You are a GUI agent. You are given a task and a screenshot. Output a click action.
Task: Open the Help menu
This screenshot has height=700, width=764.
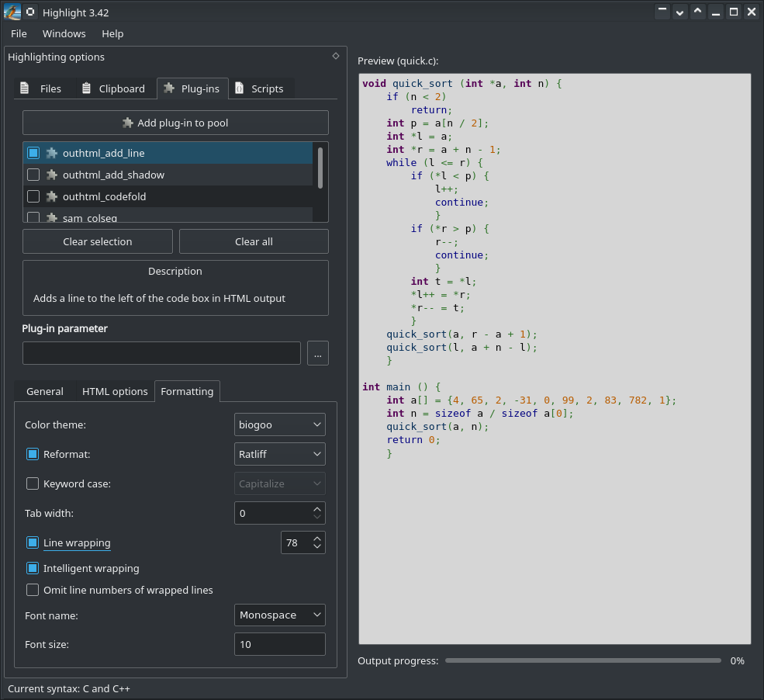coord(112,33)
